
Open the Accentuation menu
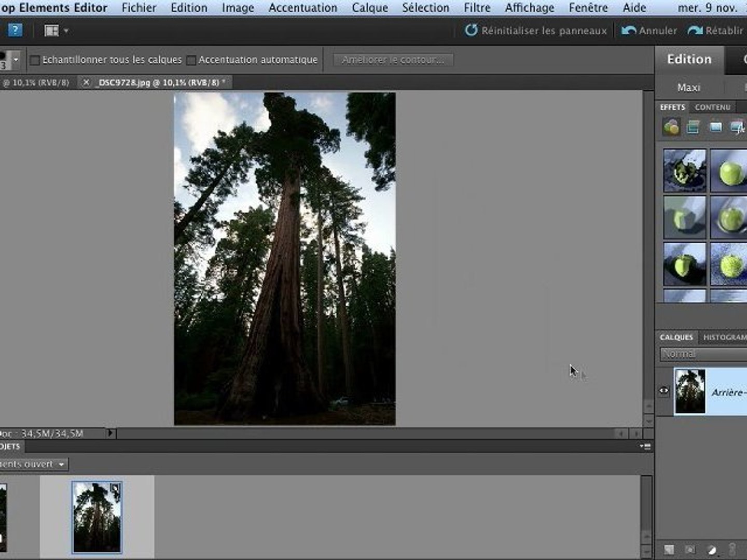[x=303, y=8]
